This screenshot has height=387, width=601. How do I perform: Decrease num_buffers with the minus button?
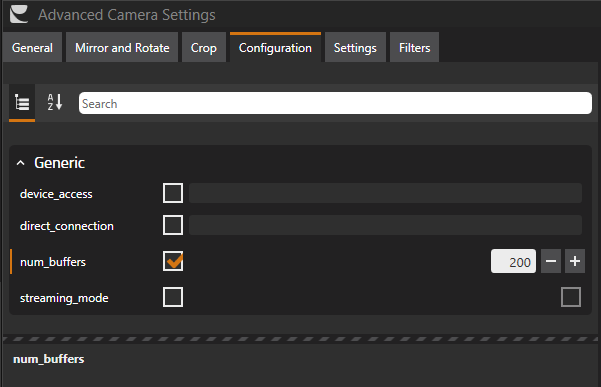point(551,261)
